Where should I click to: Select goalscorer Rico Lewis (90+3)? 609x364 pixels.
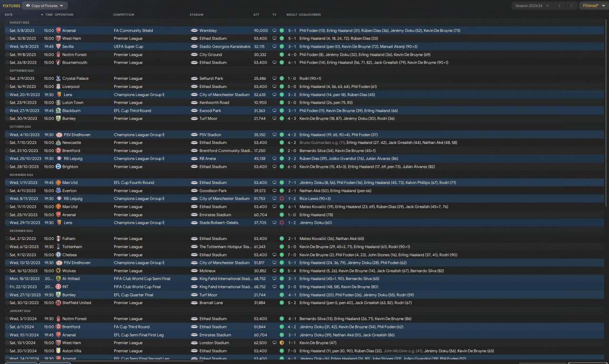pos(315,199)
